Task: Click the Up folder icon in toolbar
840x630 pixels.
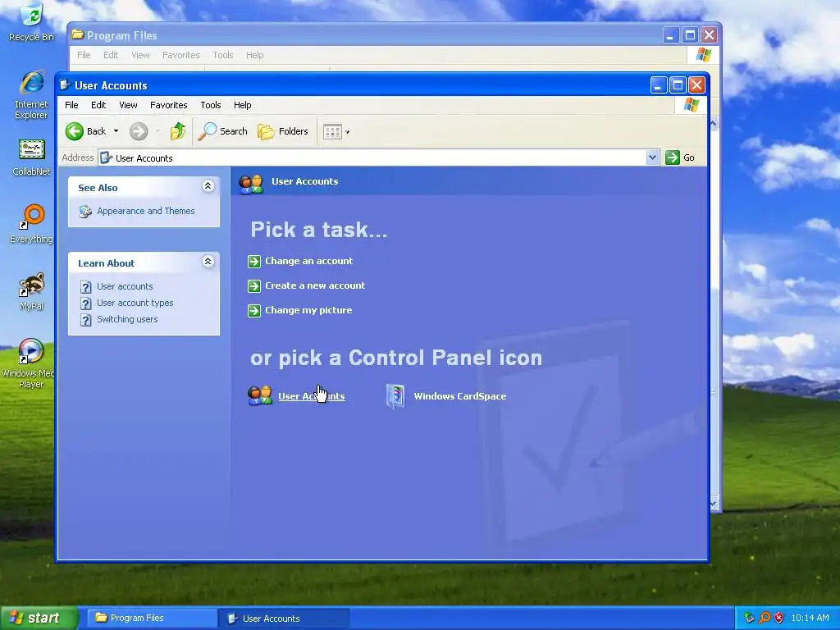Action: tap(178, 131)
